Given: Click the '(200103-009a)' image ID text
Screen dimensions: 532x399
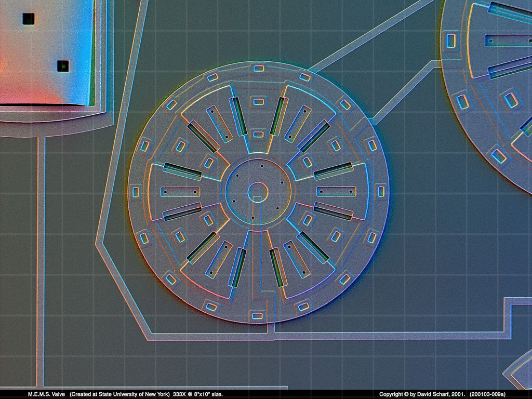Looking at the screenshot, I should (487, 394).
